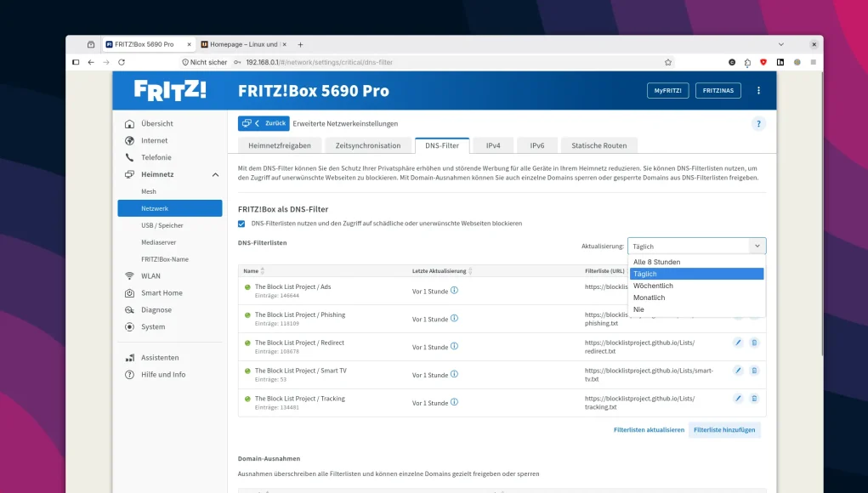Open USB / Speicher sidebar item
Viewport: 868px width, 493px height.
tap(162, 225)
